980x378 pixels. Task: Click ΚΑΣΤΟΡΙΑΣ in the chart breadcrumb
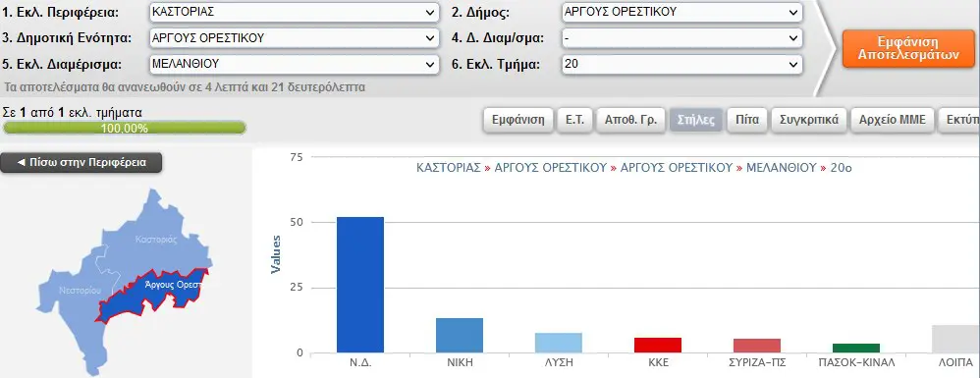pyautogui.click(x=448, y=168)
